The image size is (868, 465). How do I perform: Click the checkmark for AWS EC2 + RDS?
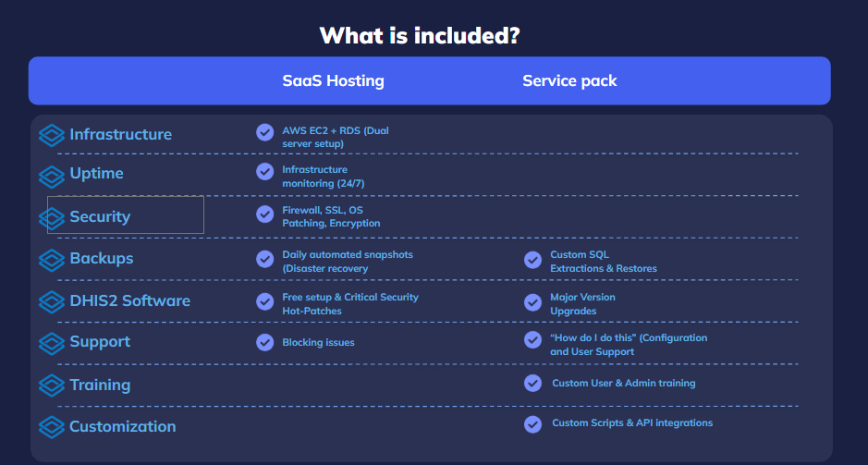[265, 132]
